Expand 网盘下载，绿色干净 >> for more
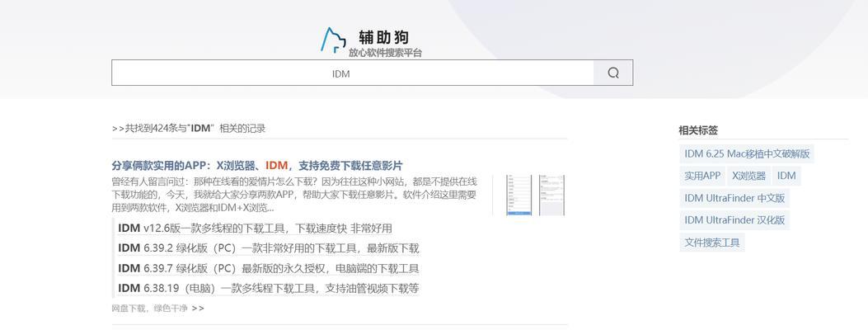 coord(157,309)
